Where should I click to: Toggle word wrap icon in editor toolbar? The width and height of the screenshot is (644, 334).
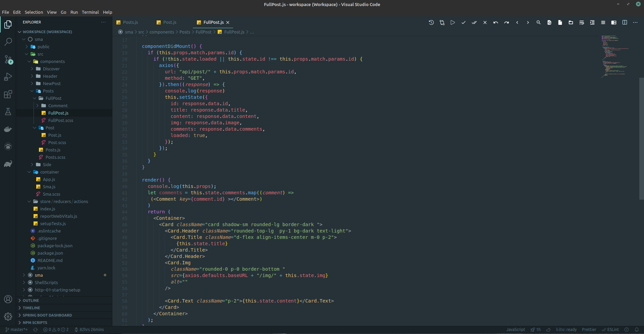[x=582, y=22]
